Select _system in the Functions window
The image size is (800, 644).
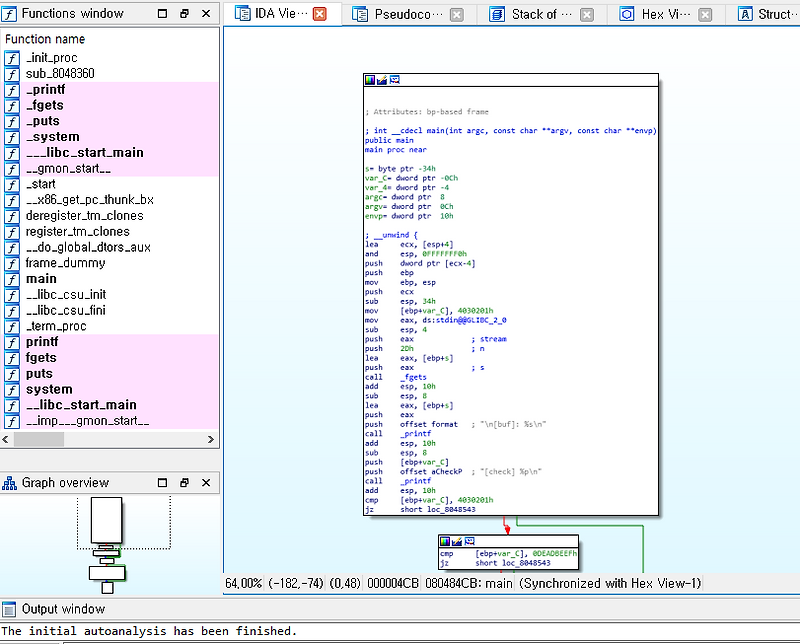coord(52,137)
